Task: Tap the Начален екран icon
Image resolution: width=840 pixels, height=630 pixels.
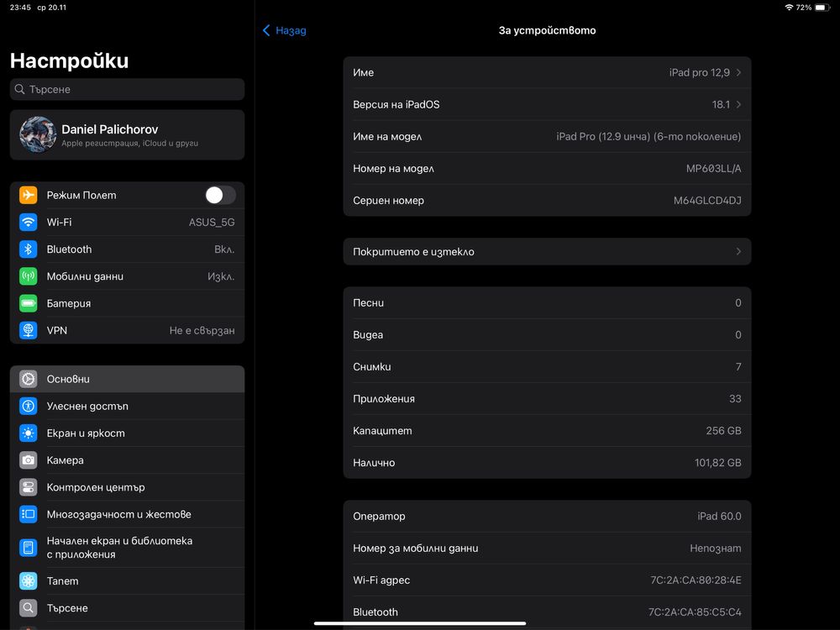Action: coord(29,548)
